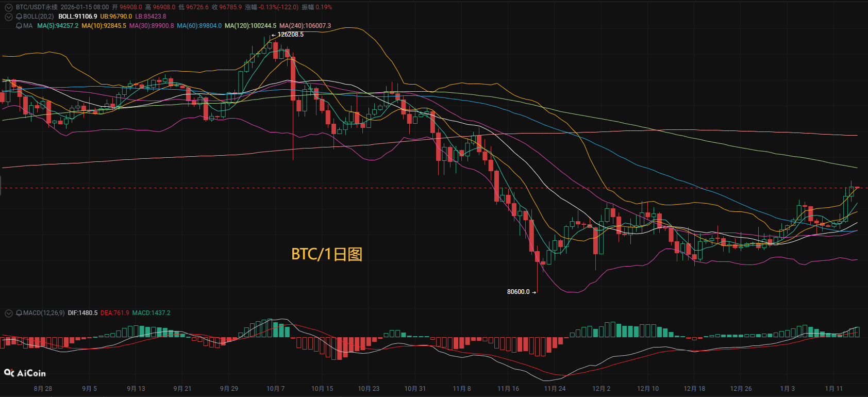868x397 pixels.
Task: Click the DEA value in MACD header
Action: pyautogui.click(x=114, y=313)
